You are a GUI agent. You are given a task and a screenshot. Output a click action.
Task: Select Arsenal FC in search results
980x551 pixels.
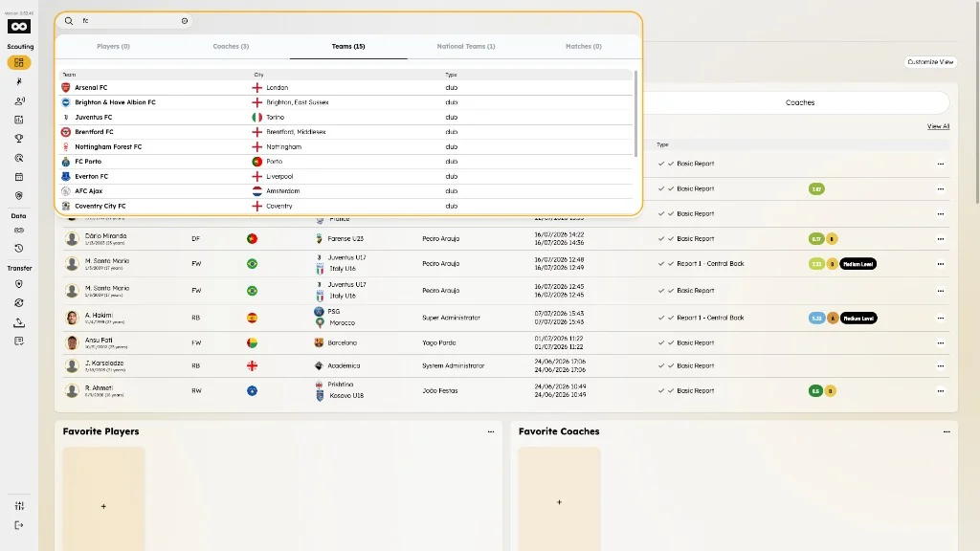(x=346, y=87)
